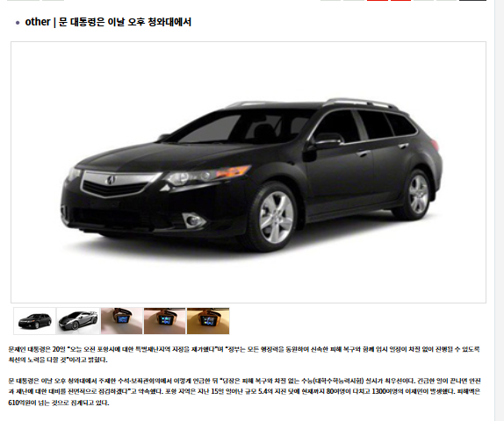
Task: Select the black Acura wagon thumbnail
Action: click(x=35, y=321)
